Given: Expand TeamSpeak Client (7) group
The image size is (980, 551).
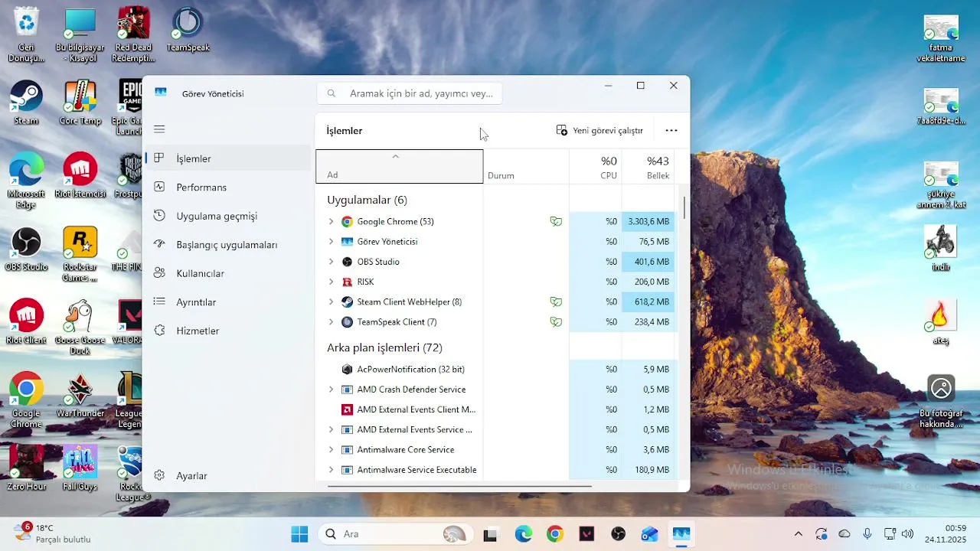Looking at the screenshot, I should (331, 322).
